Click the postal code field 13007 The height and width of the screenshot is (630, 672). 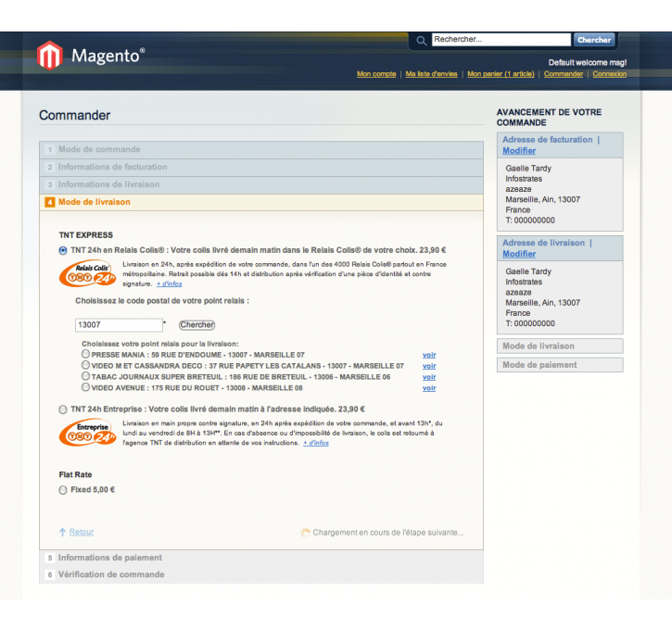pyautogui.click(x=119, y=325)
